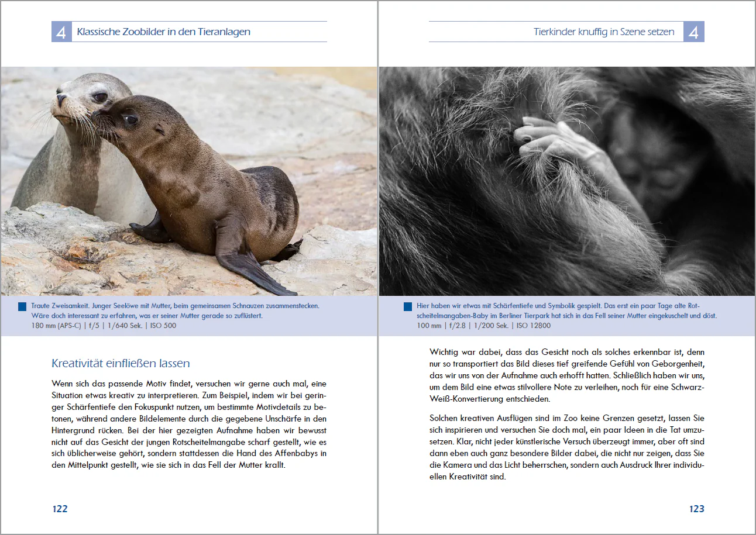Click the '180 mm (APS-C)' exposure data line

(x=104, y=326)
